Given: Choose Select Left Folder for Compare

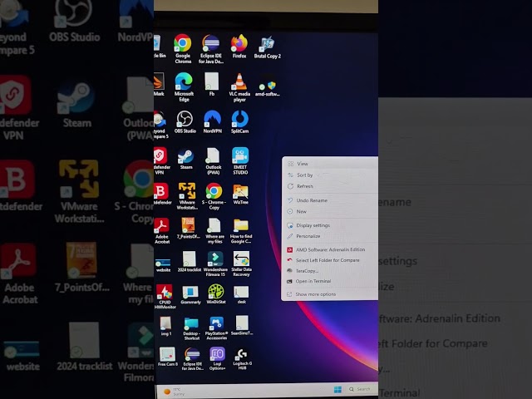Looking at the screenshot, I should click(x=330, y=260).
